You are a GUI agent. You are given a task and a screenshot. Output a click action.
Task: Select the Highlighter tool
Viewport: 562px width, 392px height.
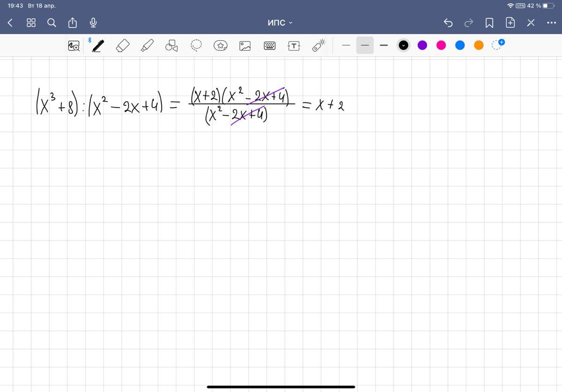147,45
